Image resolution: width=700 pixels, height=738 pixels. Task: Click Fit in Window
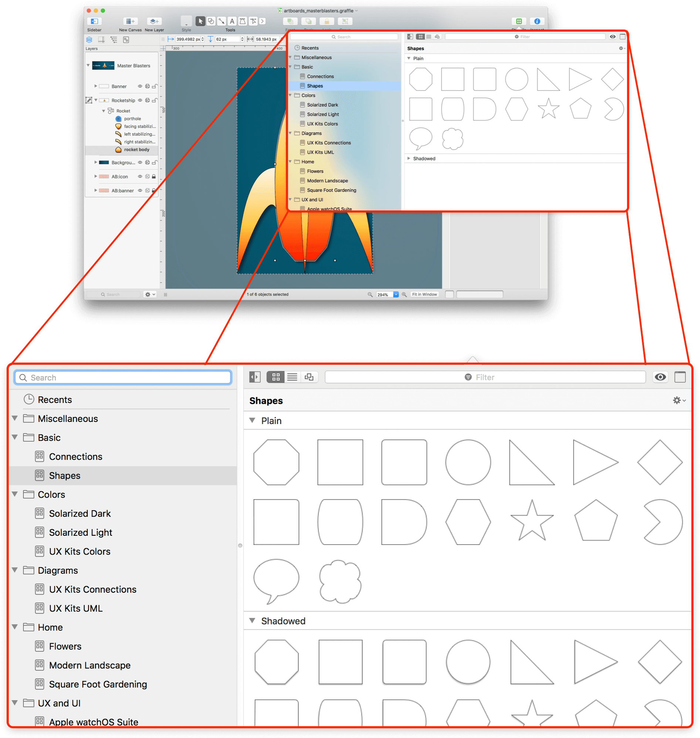pyautogui.click(x=424, y=294)
